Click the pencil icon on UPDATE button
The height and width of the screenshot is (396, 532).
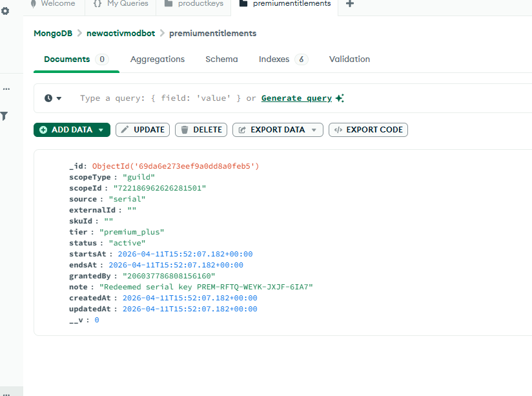(125, 130)
